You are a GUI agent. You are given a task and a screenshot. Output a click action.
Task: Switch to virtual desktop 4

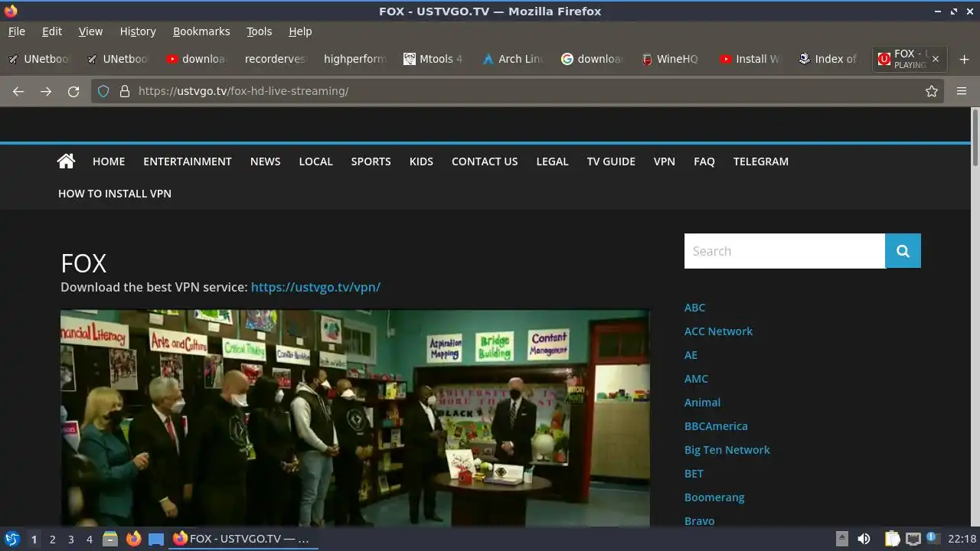pyautogui.click(x=89, y=540)
